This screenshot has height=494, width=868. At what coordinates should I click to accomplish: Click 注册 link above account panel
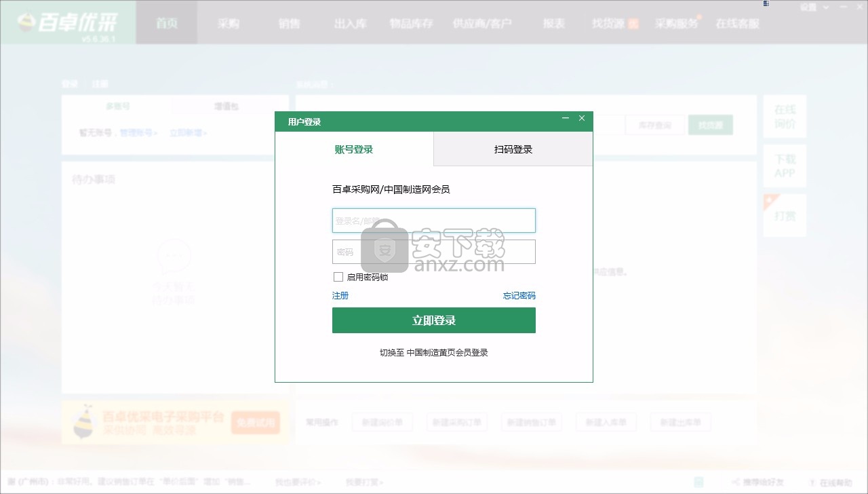click(x=100, y=84)
